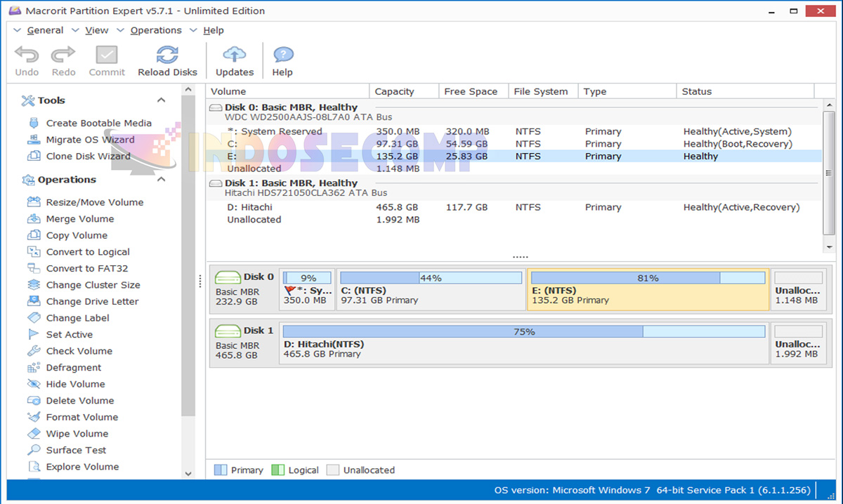Click E: (NTFS) 81% partition block
Viewport: 843px width, 504px height.
[648, 289]
